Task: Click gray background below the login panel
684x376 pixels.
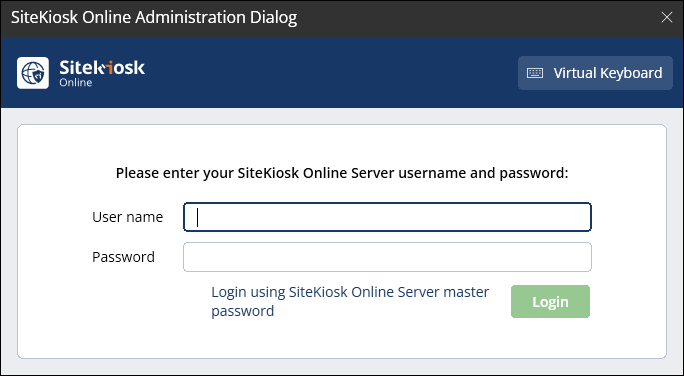Action: [342, 367]
